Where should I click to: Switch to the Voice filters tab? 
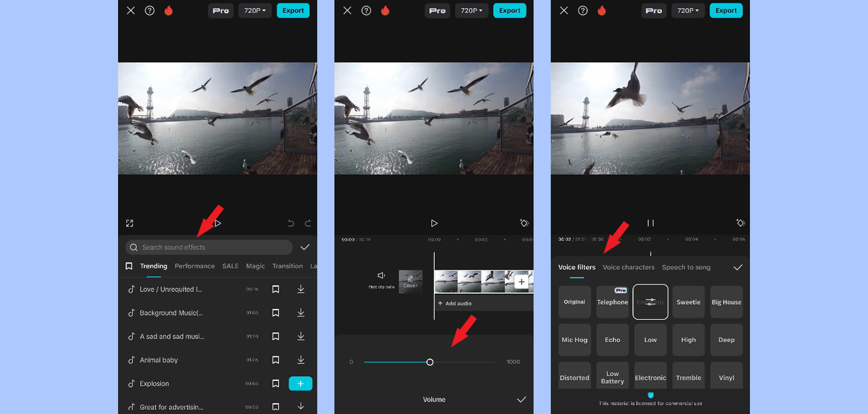pyautogui.click(x=577, y=267)
